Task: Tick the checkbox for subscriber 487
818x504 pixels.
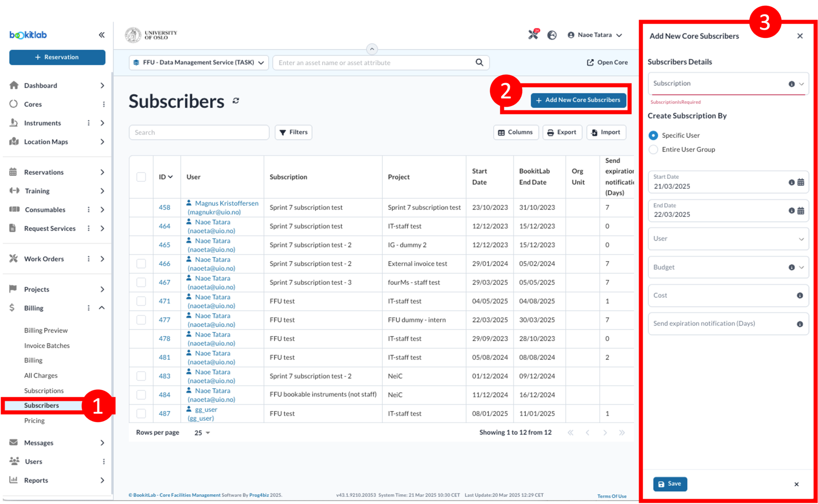Action: tap(141, 413)
